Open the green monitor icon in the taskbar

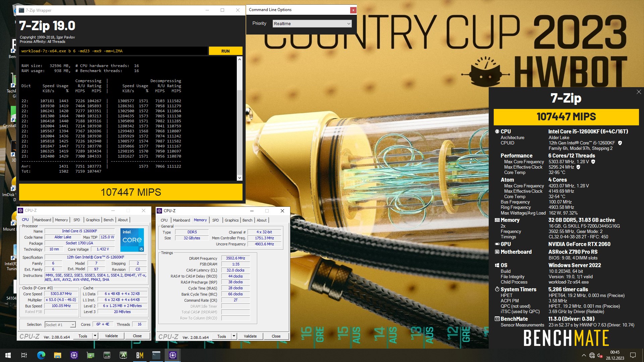[x=107, y=355]
